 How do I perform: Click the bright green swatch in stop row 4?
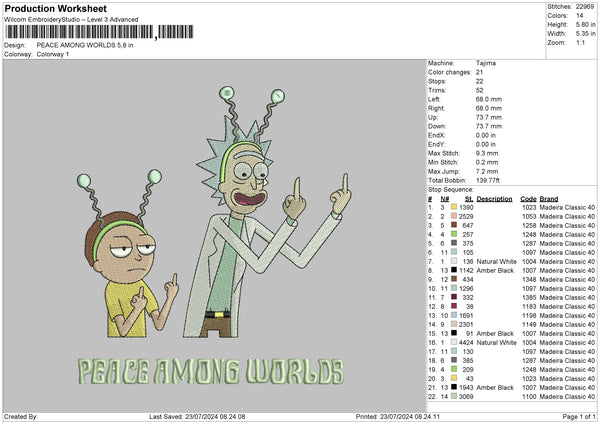click(x=454, y=234)
